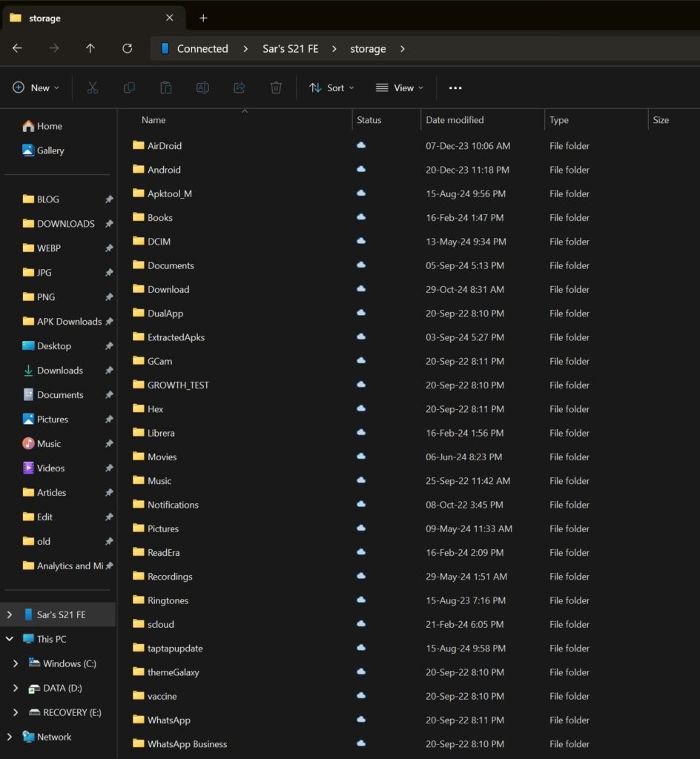Open Home in the sidebar

pyautogui.click(x=42, y=126)
